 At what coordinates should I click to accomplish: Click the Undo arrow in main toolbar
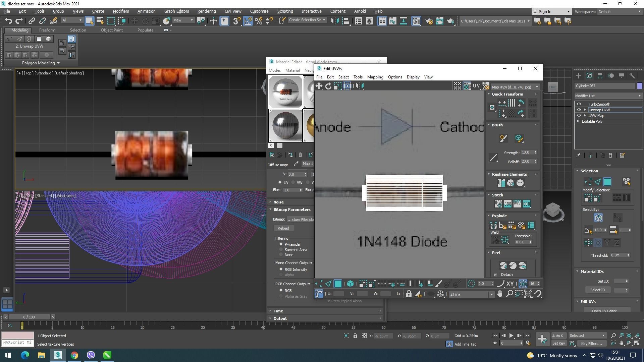pos(8,21)
